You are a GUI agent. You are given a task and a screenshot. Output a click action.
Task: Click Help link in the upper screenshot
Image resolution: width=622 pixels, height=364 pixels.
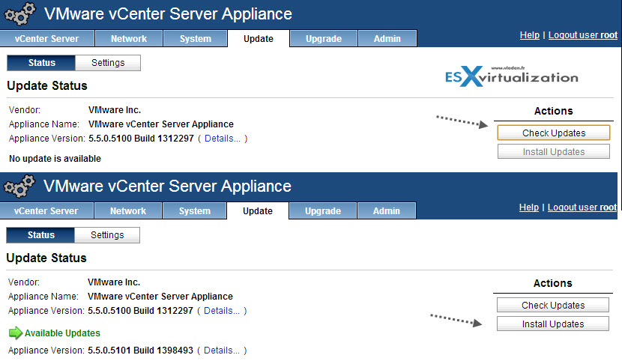click(530, 35)
